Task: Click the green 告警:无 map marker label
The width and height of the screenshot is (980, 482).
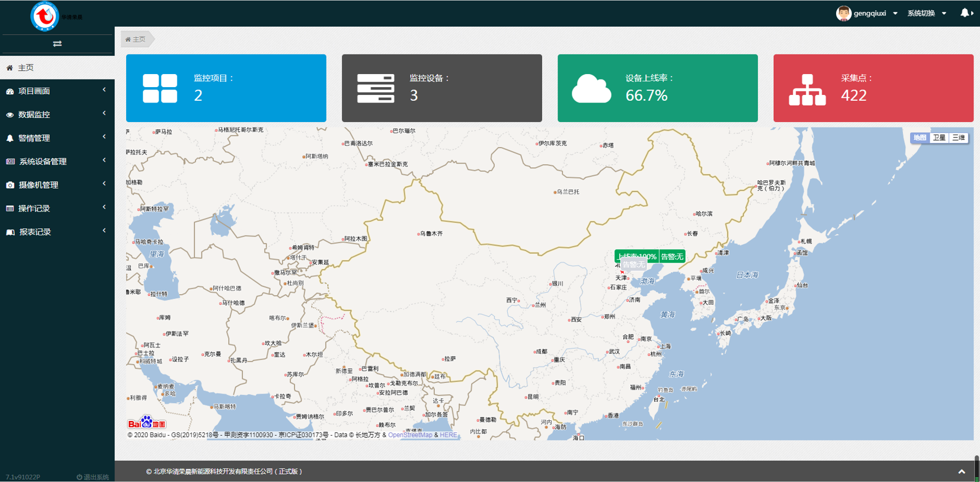Action: (x=672, y=257)
